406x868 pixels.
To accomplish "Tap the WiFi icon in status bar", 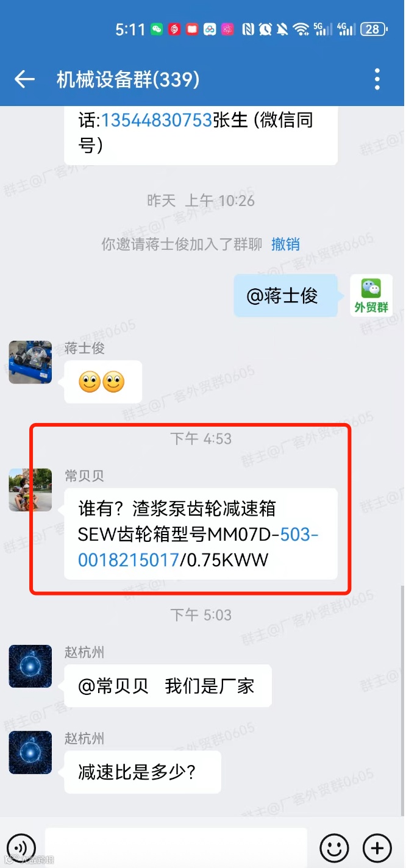I will pyautogui.click(x=301, y=29).
